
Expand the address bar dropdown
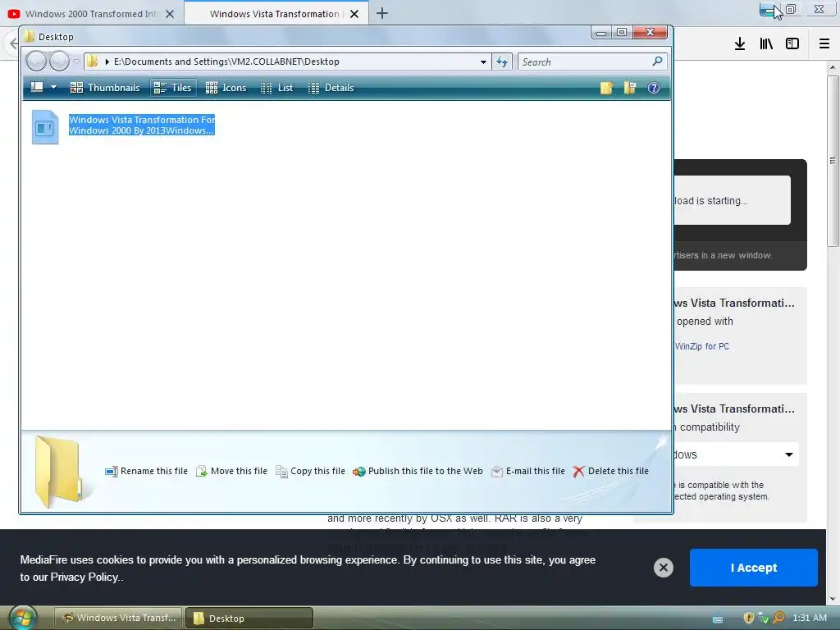coord(483,62)
